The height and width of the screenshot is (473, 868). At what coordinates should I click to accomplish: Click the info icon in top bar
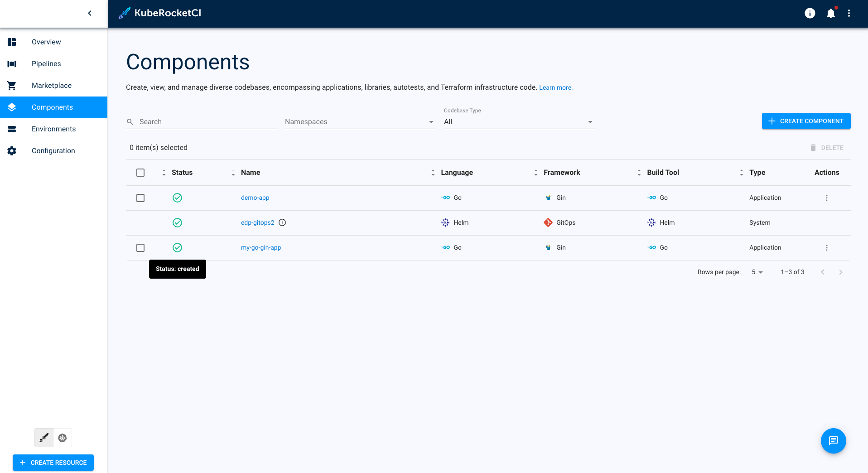pyautogui.click(x=810, y=13)
